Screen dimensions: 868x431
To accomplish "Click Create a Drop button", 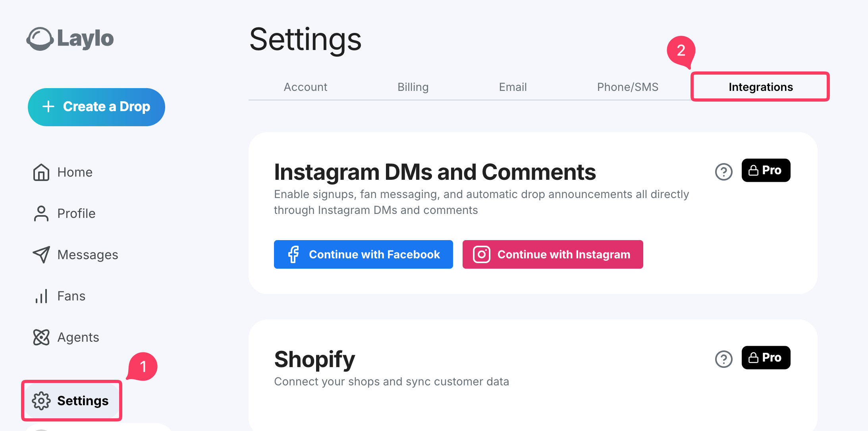I will click(96, 107).
